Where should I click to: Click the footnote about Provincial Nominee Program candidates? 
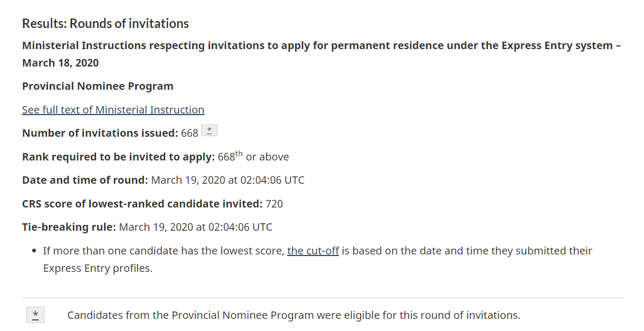[x=294, y=315]
